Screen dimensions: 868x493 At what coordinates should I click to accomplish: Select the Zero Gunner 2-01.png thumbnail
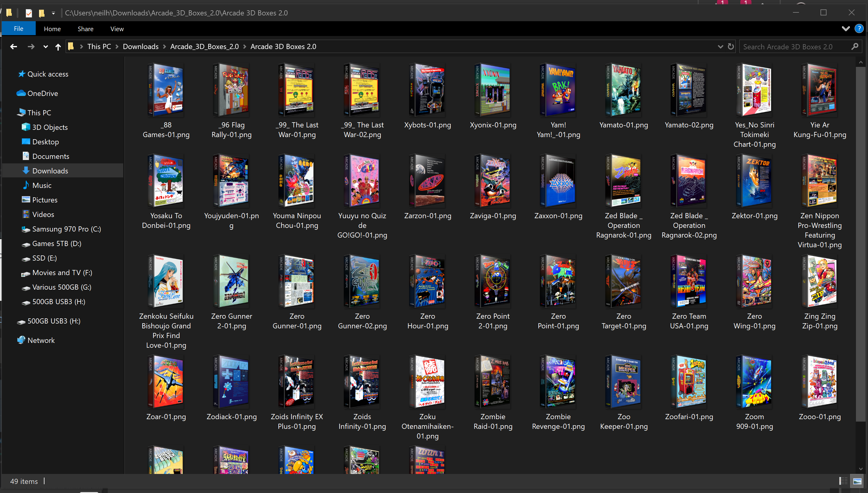[x=232, y=281]
